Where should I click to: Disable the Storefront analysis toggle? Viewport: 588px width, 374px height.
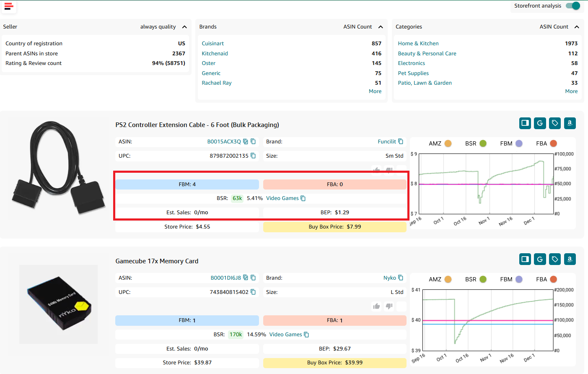(572, 6)
